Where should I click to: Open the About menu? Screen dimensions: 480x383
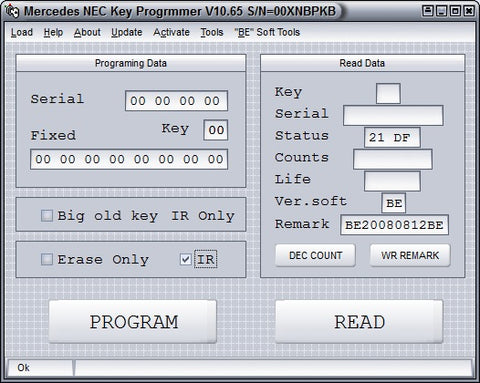pos(87,32)
